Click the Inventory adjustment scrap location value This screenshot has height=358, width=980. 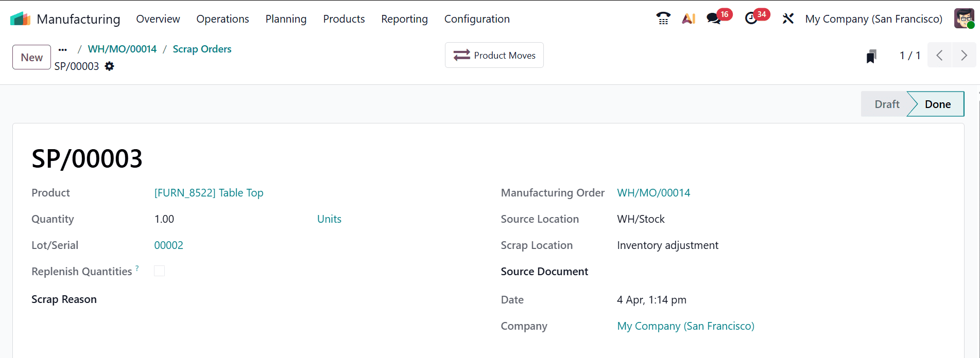click(667, 245)
